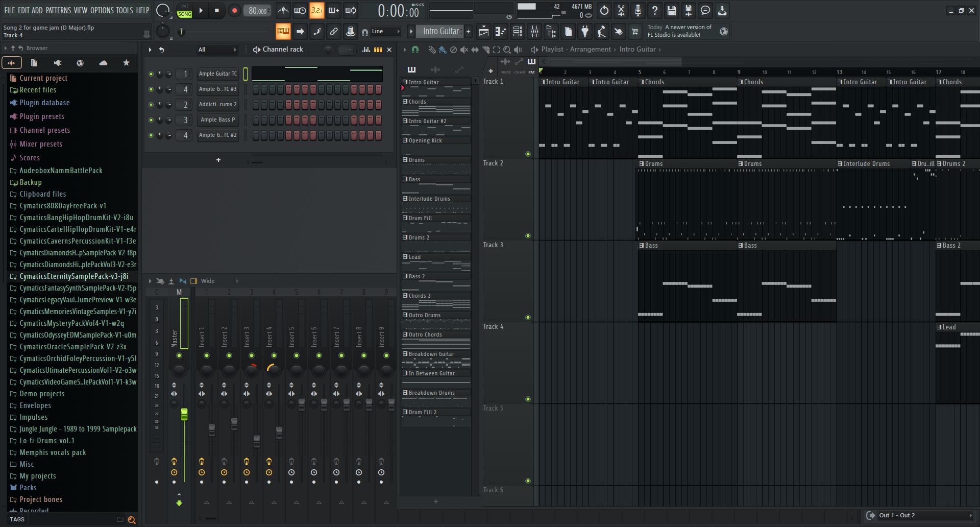
Task: Select the paint brush tool in playlist
Action: [x=442, y=50]
